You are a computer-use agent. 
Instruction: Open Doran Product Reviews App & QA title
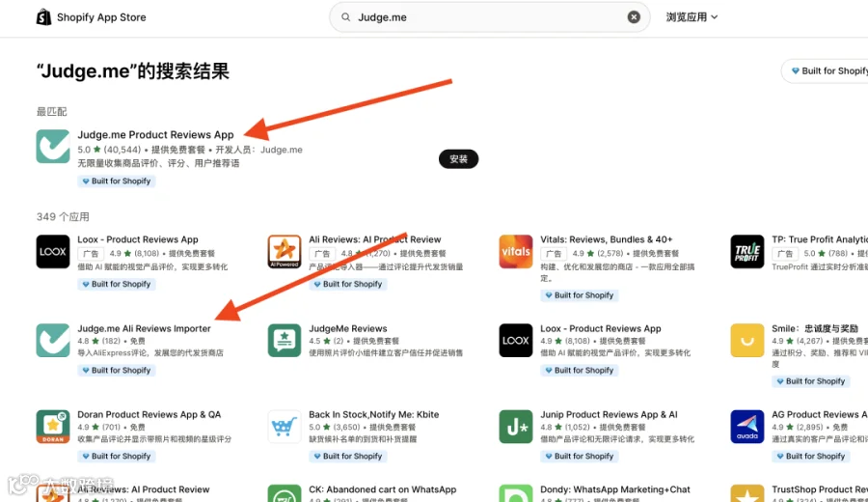click(149, 414)
